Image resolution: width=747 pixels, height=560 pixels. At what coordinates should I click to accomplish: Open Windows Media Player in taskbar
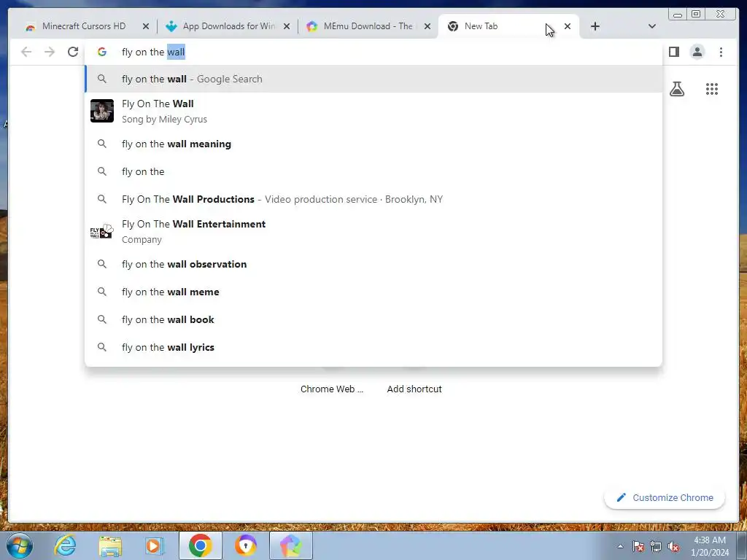[155, 545]
